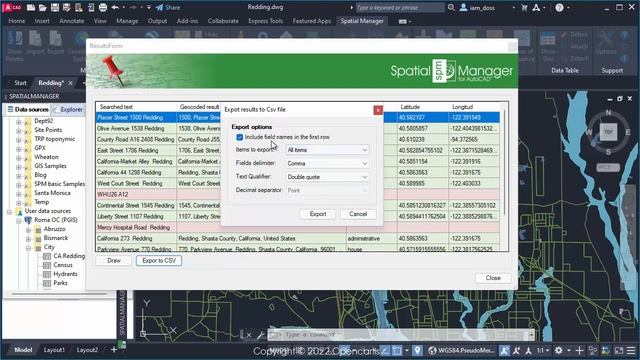
Task: Add a new layout with plus icon
Action: click(113, 350)
